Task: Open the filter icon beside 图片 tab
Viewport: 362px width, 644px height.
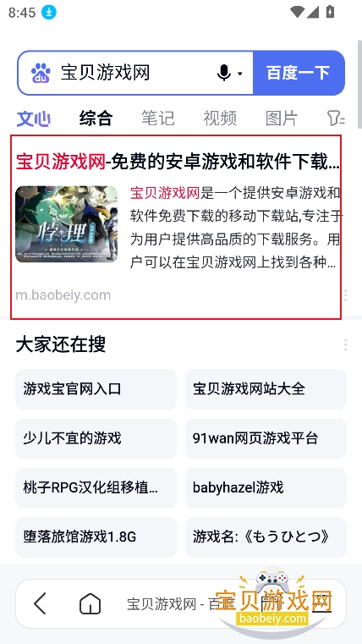Action: pos(336,118)
